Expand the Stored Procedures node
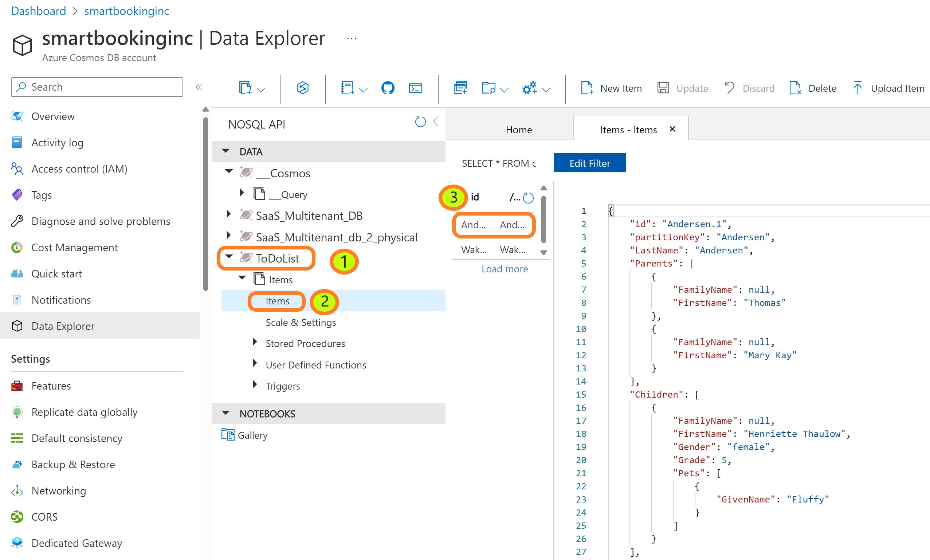Image resolution: width=930 pixels, height=560 pixels. pos(255,342)
